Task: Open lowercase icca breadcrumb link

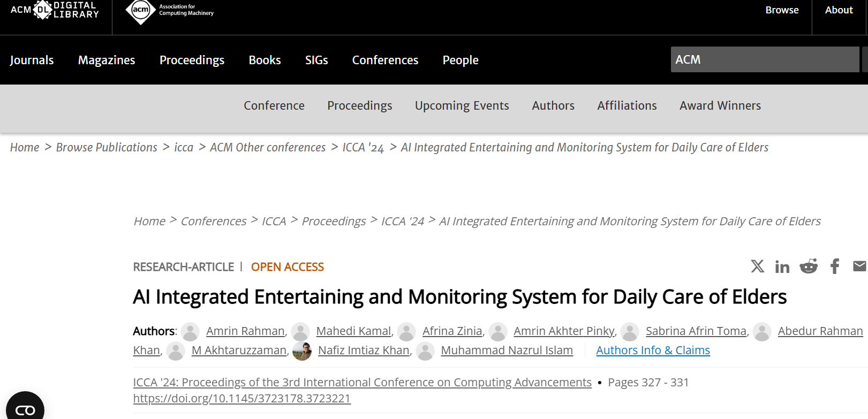Action: click(184, 147)
